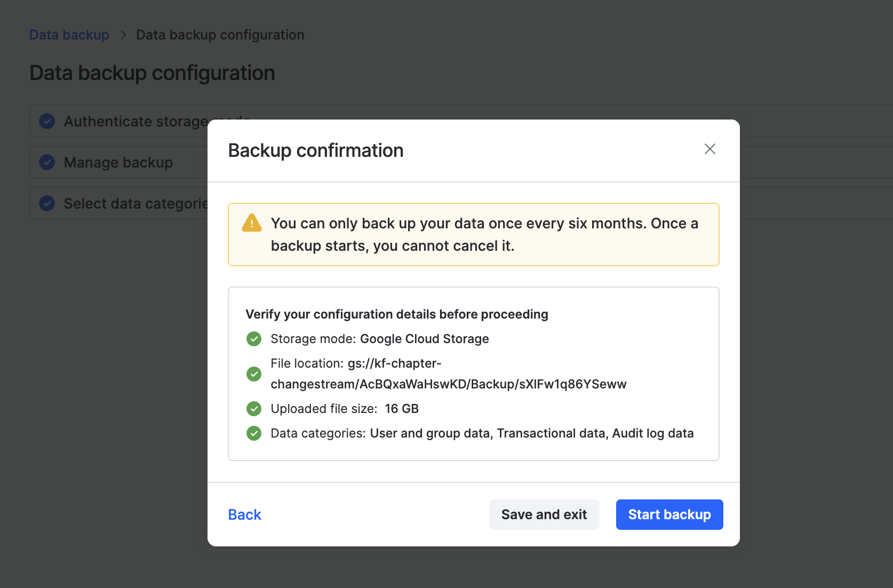893x588 pixels.
Task: Click the data categories list text
Action: (532, 433)
